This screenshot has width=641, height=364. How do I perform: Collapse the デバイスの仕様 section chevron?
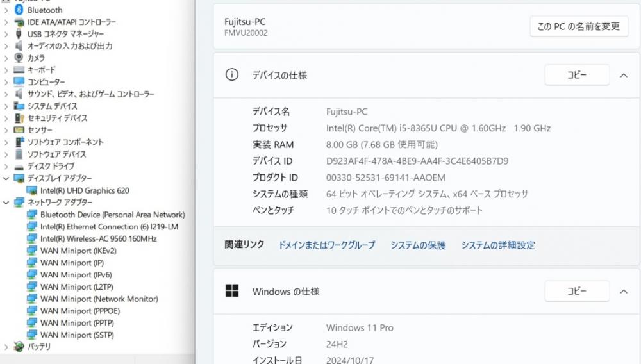(x=624, y=75)
